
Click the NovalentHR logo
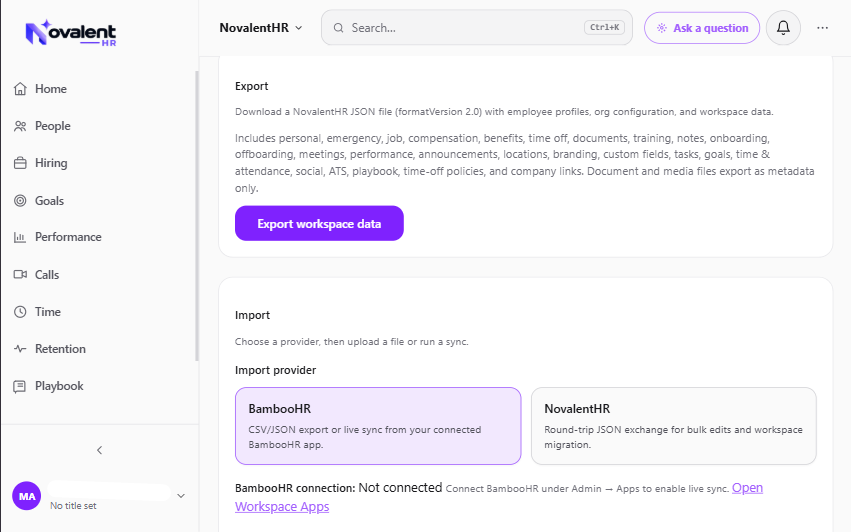click(x=71, y=33)
